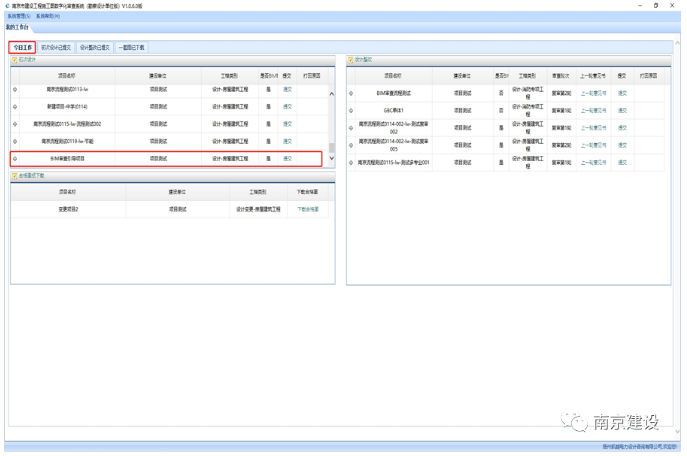Click the row icon beside 新建项目-中学(0114)
This screenshot has height=456, width=687.
15,106
